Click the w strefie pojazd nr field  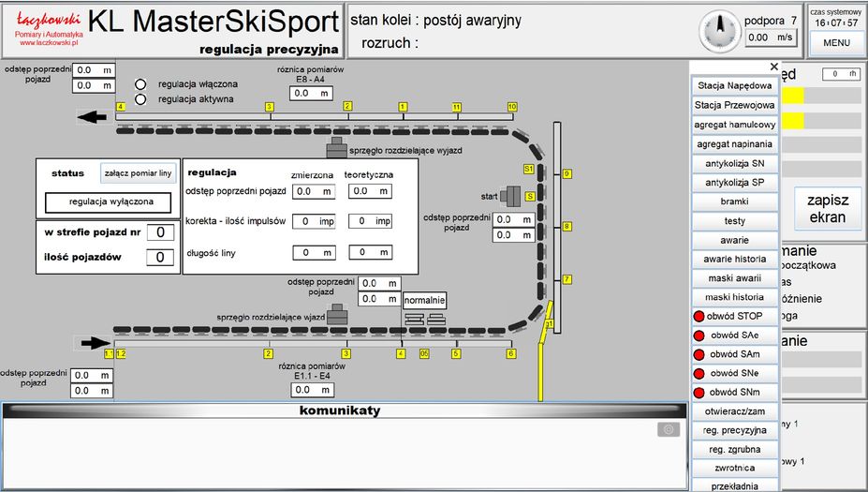coord(160,232)
